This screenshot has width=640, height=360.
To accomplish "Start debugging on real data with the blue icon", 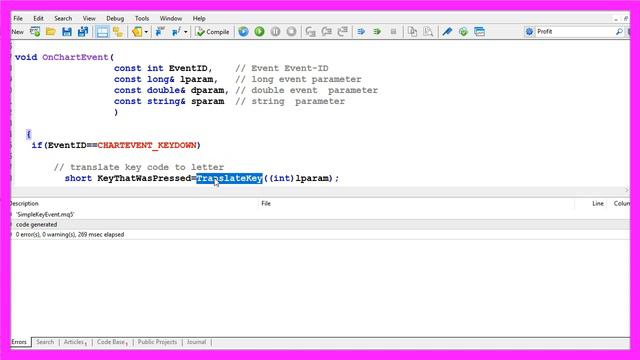I will coord(243,31).
